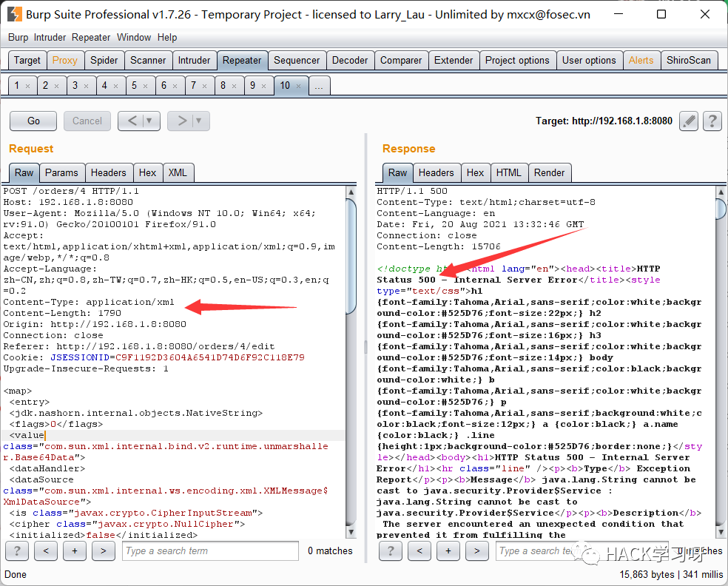728x586 pixels.
Task: Click the response search term input field
Action: point(584,550)
